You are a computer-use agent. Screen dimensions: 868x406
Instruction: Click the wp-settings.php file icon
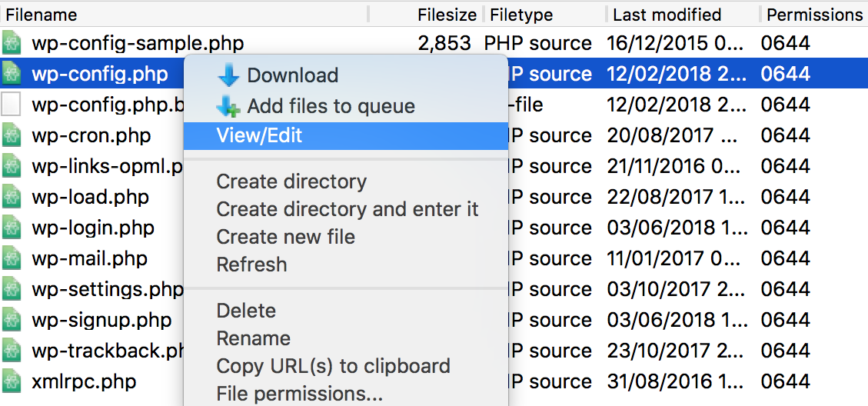coord(11,289)
